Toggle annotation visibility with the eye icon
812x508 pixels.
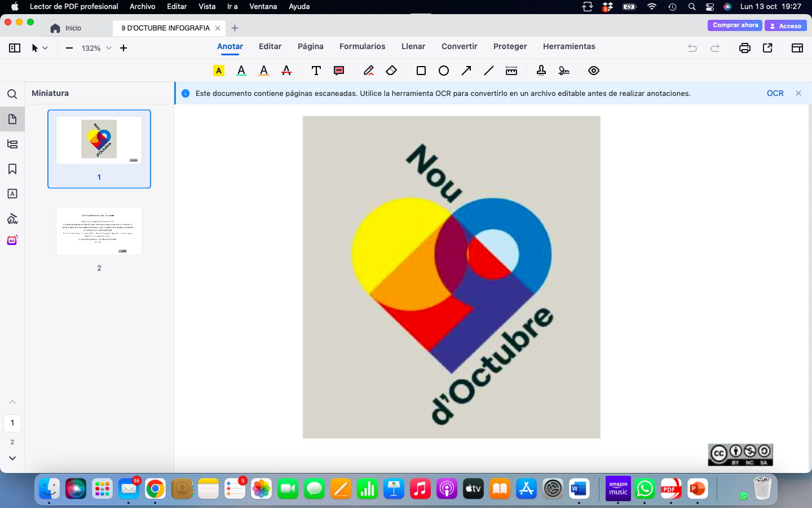pyautogui.click(x=593, y=71)
